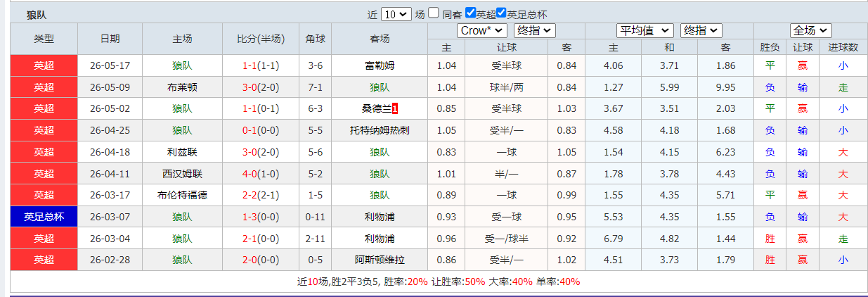Open 西汉姆联 team link
This screenshot has width=868, height=297.
click(x=182, y=174)
